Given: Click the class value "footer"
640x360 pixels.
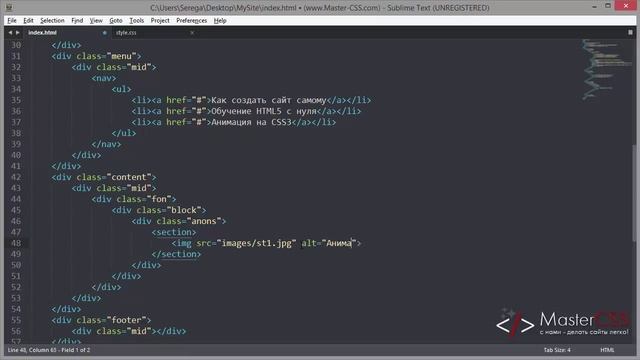Looking at the screenshot, I should [x=126, y=320].
